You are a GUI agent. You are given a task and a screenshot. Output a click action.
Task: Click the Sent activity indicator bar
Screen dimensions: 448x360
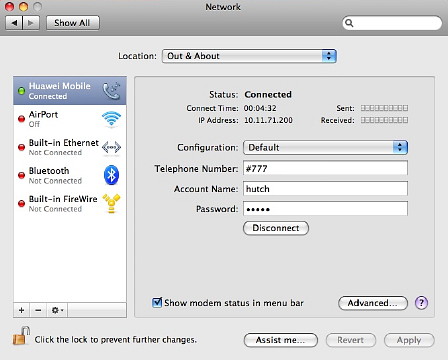384,108
